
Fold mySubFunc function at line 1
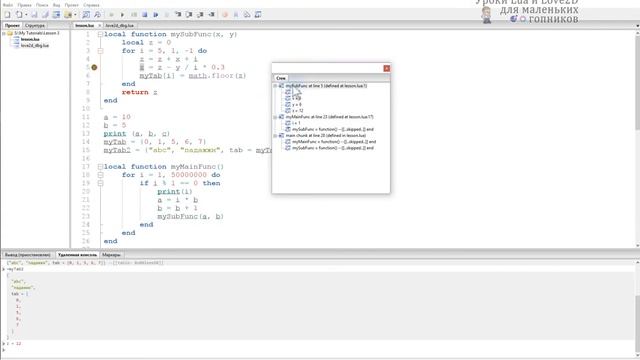[x=100, y=34]
